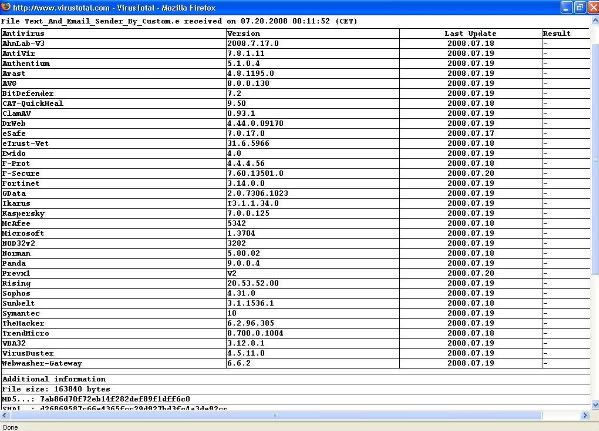Click the Kaspersky row name
The height and width of the screenshot is (431, 599).
pyautogui.click(x=23, y=213)
